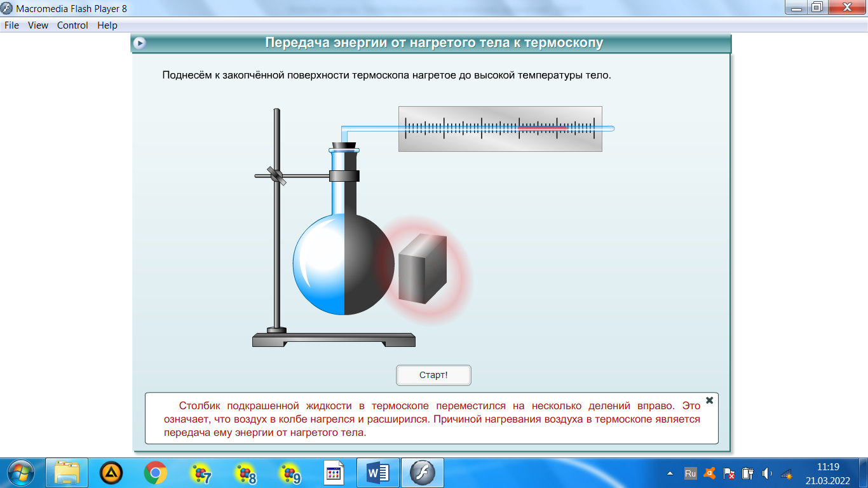Open the Action Center flag icon
The image size is (868, 488).
729,473
